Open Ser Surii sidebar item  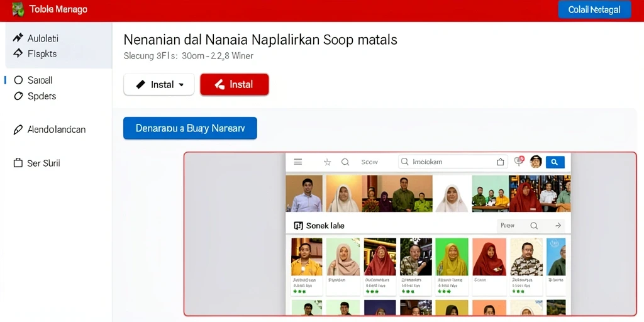pos(43,163)
